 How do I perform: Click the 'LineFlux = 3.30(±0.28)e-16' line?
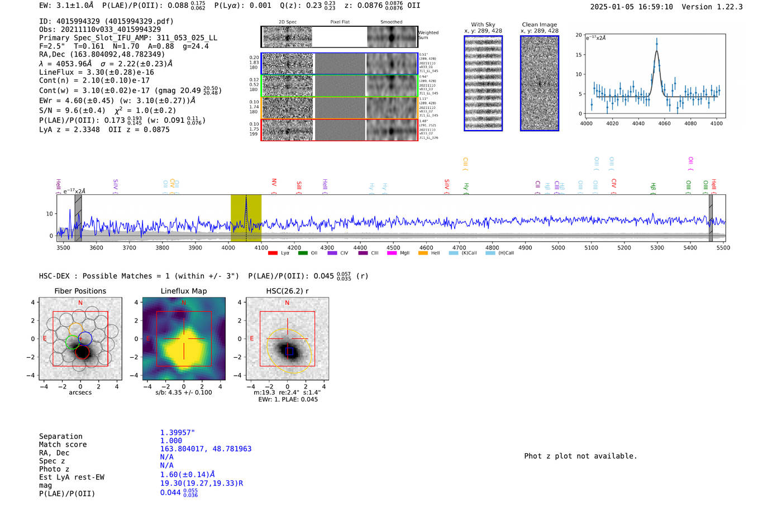point(97,72)
